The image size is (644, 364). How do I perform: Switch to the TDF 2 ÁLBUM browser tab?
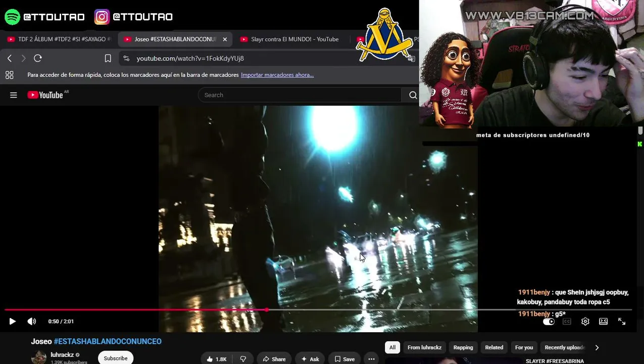point(59,39)
